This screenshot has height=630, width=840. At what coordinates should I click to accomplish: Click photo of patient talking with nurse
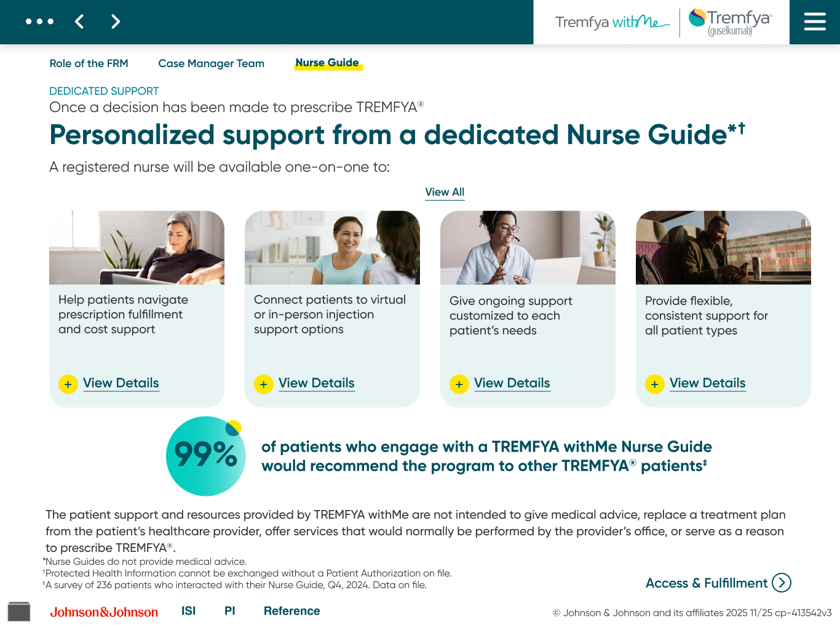click(332, 248)
